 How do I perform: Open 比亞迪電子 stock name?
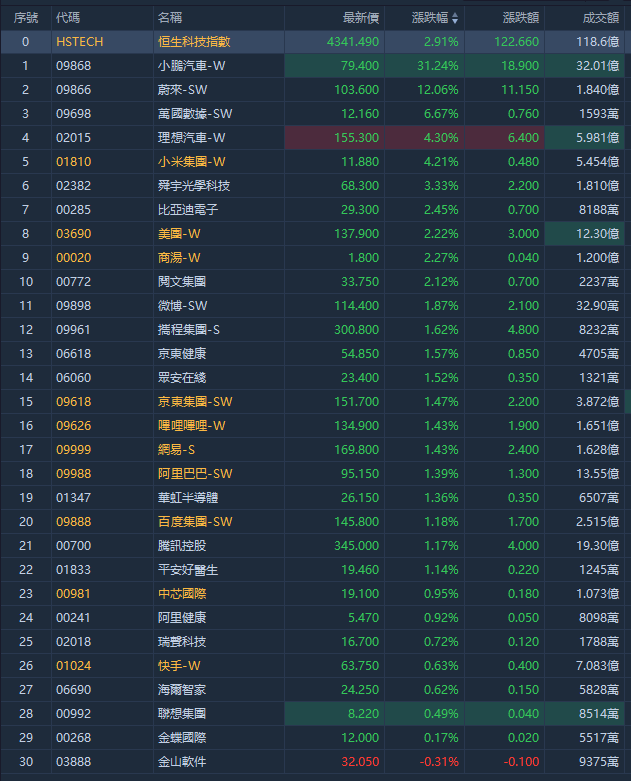click(188, 209)
